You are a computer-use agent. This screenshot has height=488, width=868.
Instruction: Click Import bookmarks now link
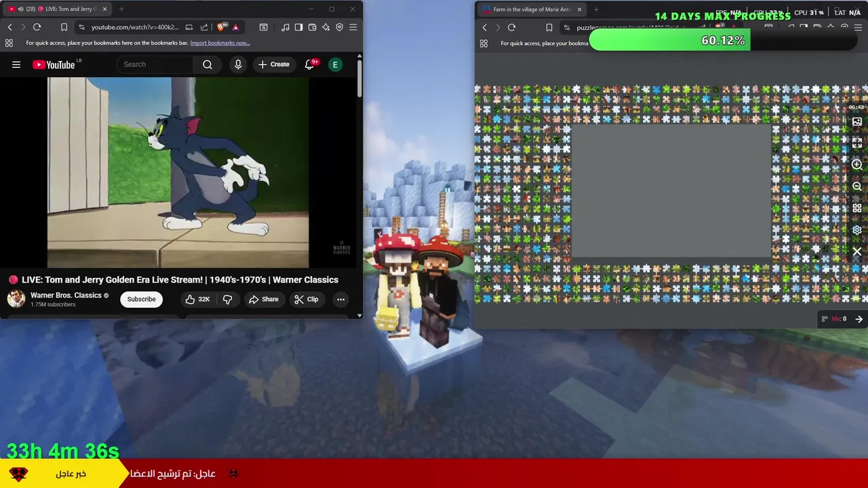(220, 43)
